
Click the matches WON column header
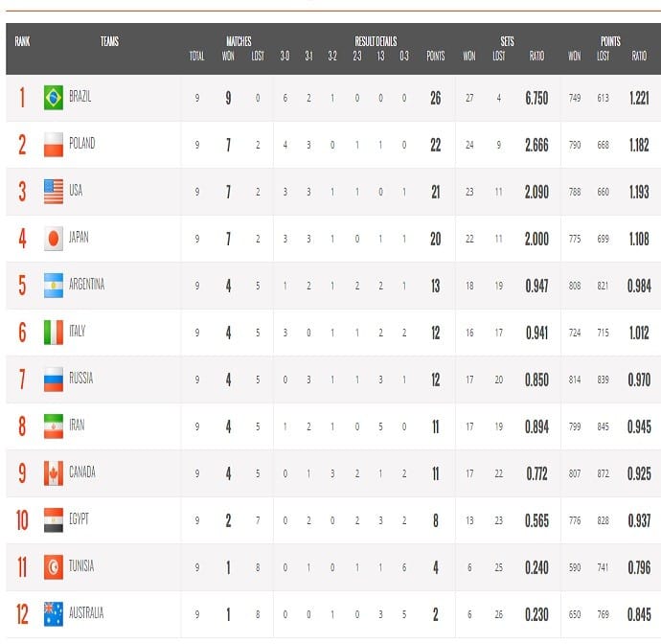[228, 57]
